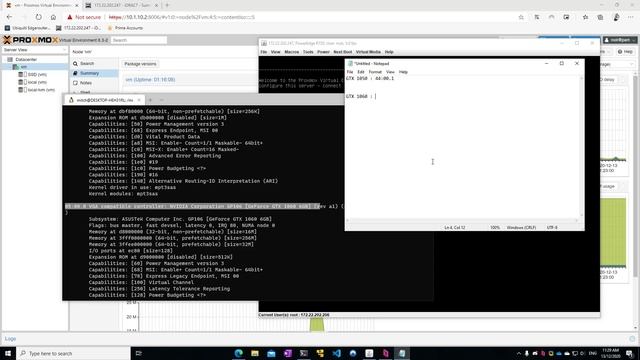
Task: Collapse the vm node in tree
Action: (x=11, y=67)
